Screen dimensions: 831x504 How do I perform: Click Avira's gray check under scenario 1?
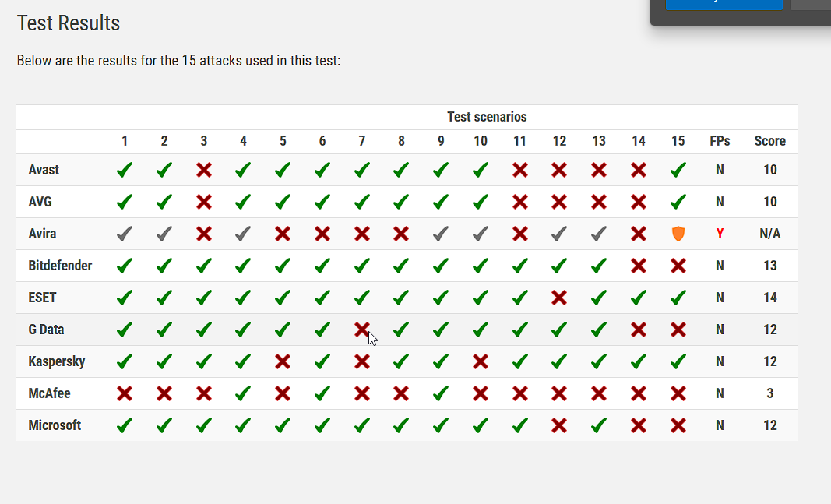[125, 234]
